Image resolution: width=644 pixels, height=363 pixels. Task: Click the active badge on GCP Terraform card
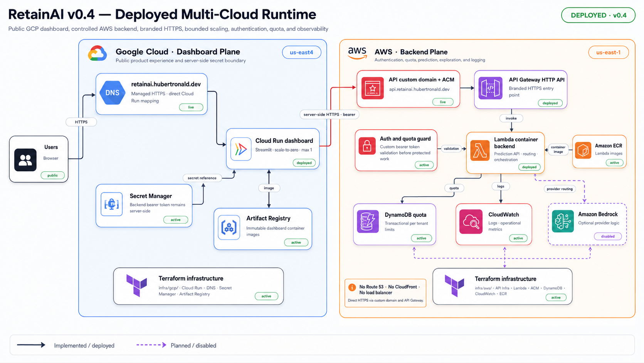pyautogui.click(x=266, y=296)
